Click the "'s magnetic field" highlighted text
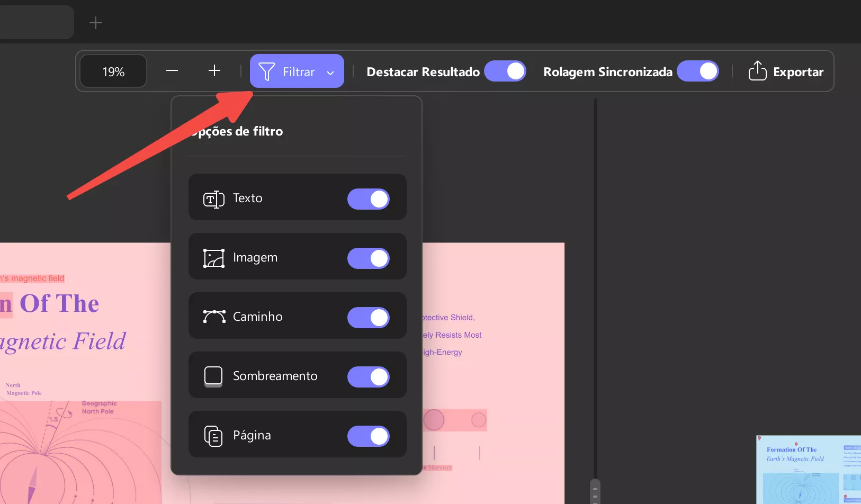This screenshot has height=504, width=861. pos(32,278)
